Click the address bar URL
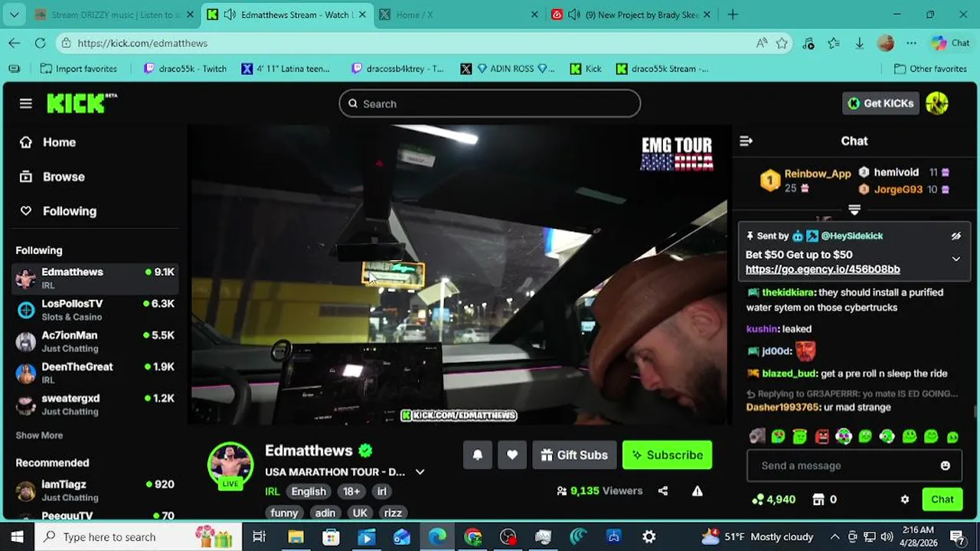Image resolution: width=980 pixels, height=551 pixels. [x=142, y=43]
